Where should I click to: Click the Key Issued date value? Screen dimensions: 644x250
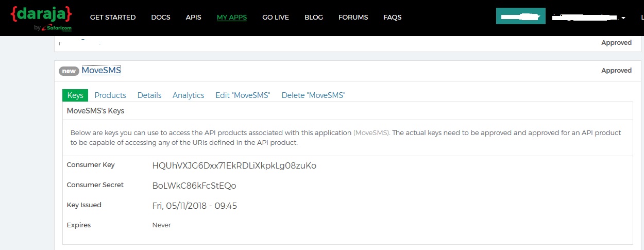click(x=195, y=206)
